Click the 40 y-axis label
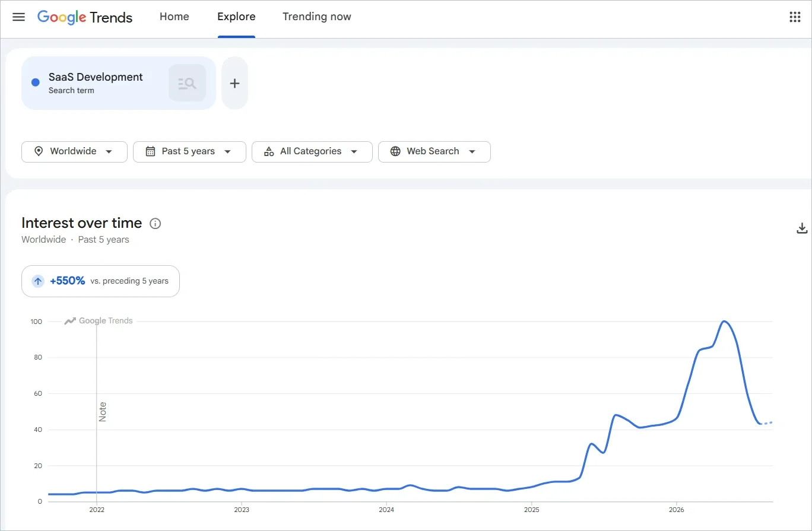The image size is (812, 531). tap(38, 430)
